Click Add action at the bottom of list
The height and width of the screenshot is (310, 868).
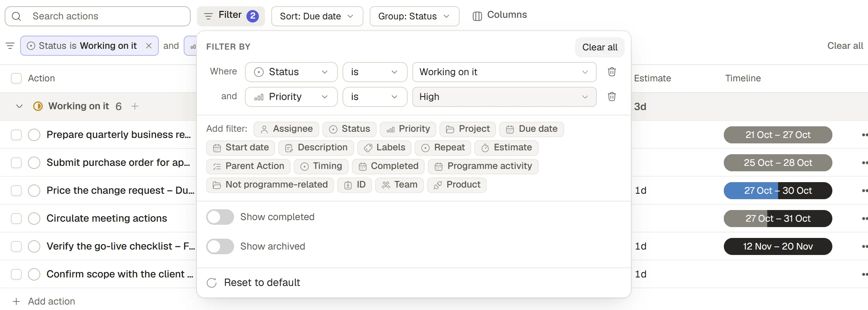point(44,301)
